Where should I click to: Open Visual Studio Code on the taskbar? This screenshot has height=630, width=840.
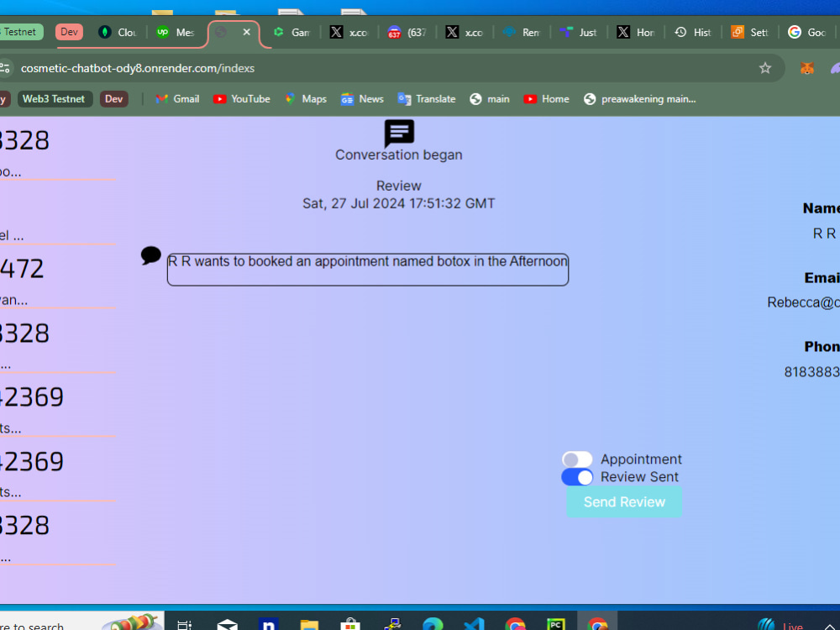coord(474,623)
